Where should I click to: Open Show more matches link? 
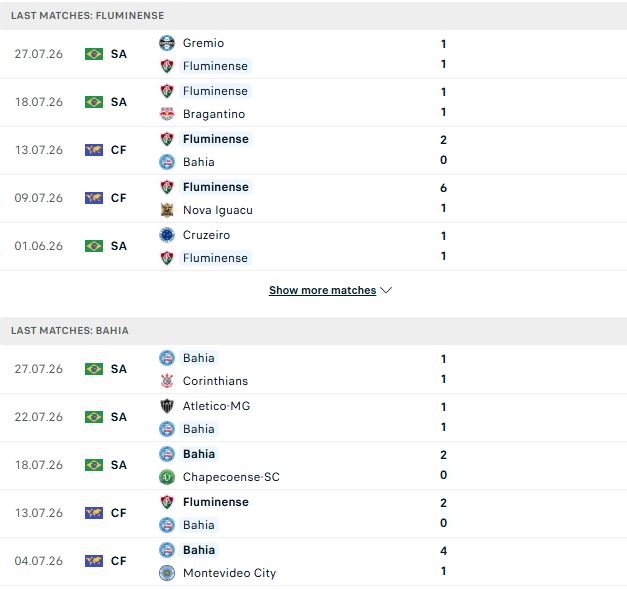322,290
